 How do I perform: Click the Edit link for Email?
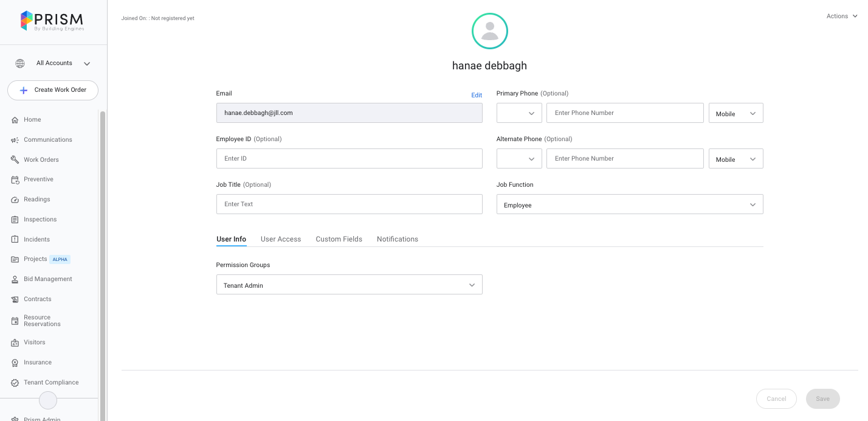tap(477, 95)
